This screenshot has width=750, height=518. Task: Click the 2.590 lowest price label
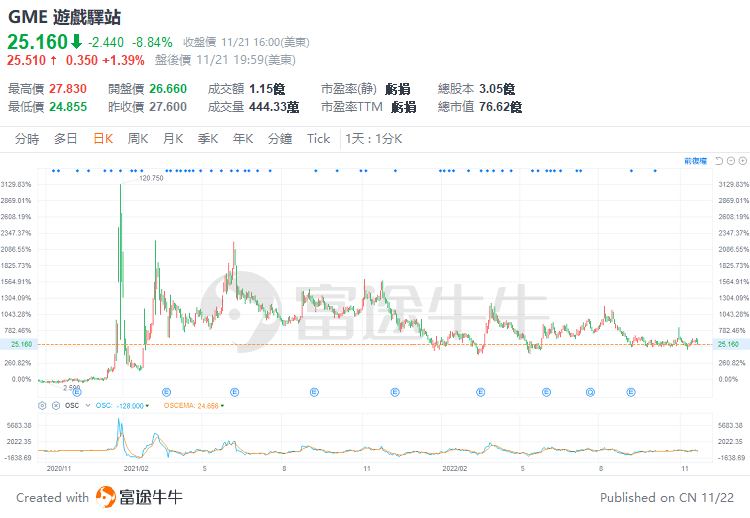coord(71,388)
